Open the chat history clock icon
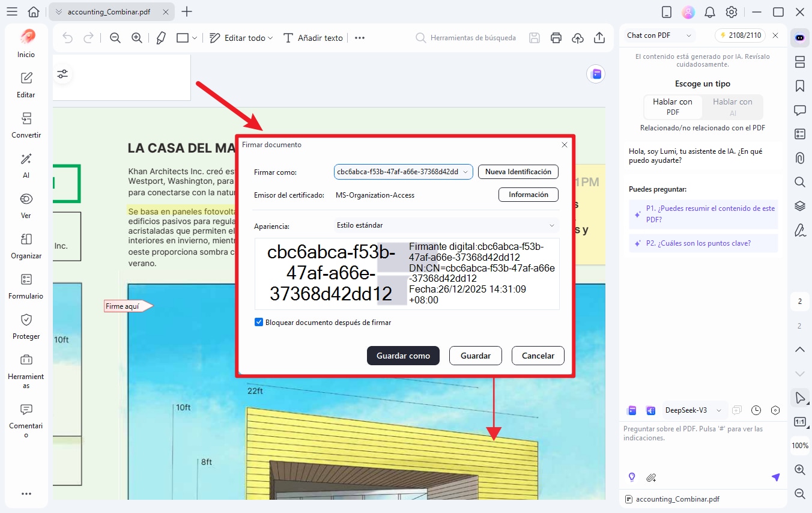812x513 pixels. coord(756,410)
